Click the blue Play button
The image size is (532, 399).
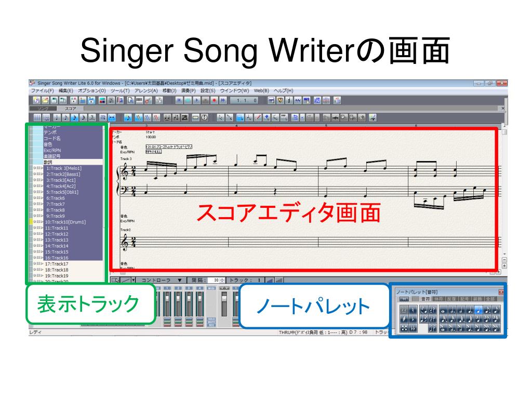point(197,100)
